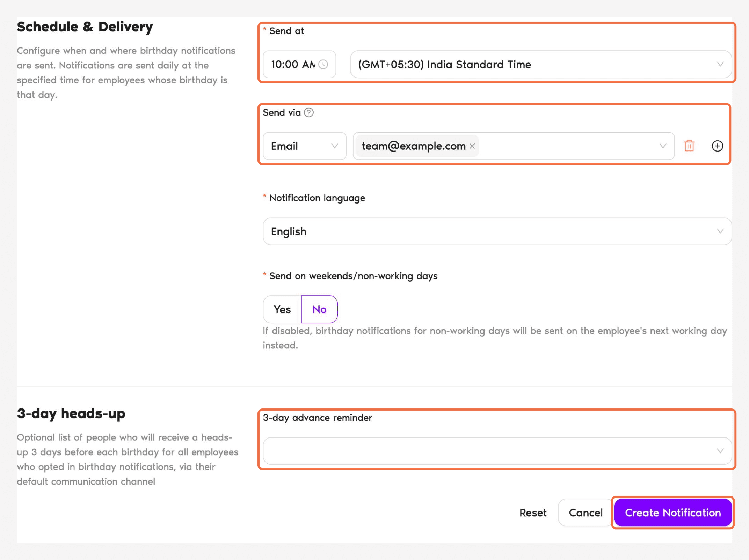Click the Reset link
This screenshot has height=560, width=749.
click(533, 513)
